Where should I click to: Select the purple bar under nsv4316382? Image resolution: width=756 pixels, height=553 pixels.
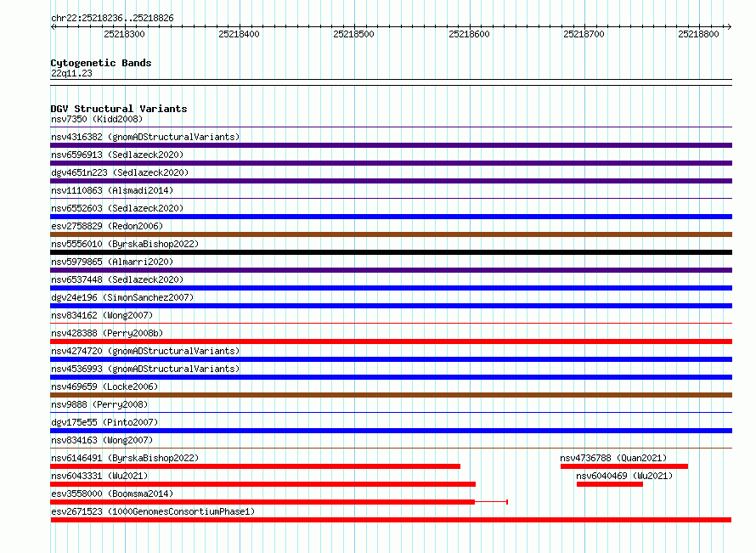391,145
